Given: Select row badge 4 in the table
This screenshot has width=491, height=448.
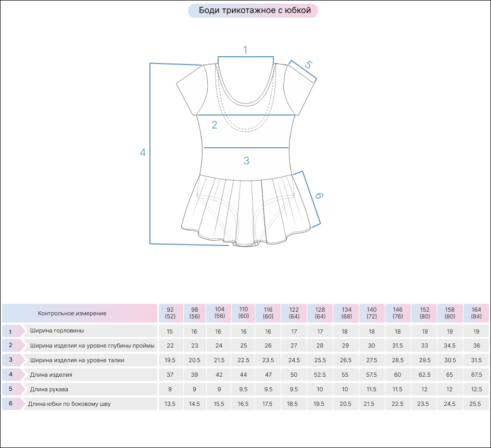Looking at the screenshot, I should click(x=11, y=375).
